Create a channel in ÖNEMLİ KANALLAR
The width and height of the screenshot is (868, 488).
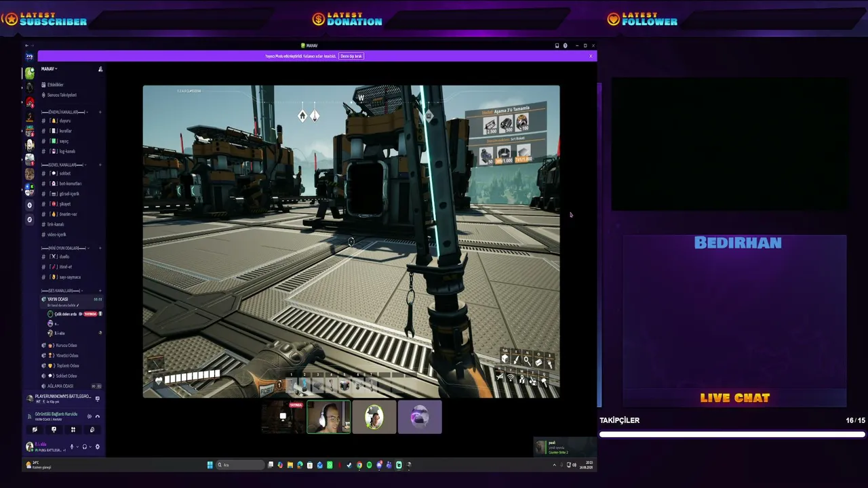[x=100, y=112]
